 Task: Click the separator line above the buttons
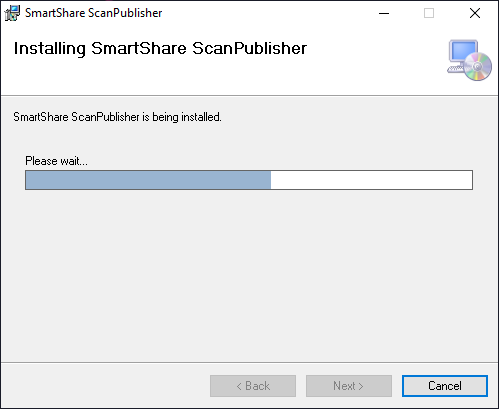[x=249, y=362]
